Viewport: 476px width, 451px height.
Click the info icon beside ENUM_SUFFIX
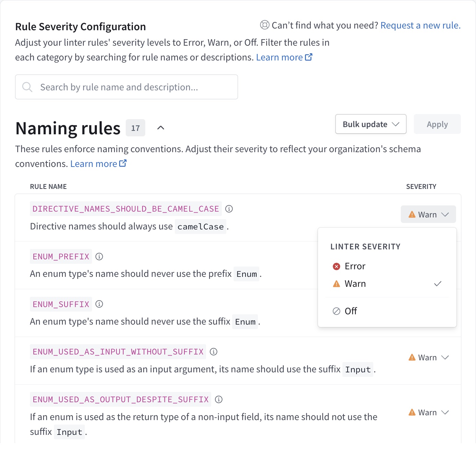100,304
